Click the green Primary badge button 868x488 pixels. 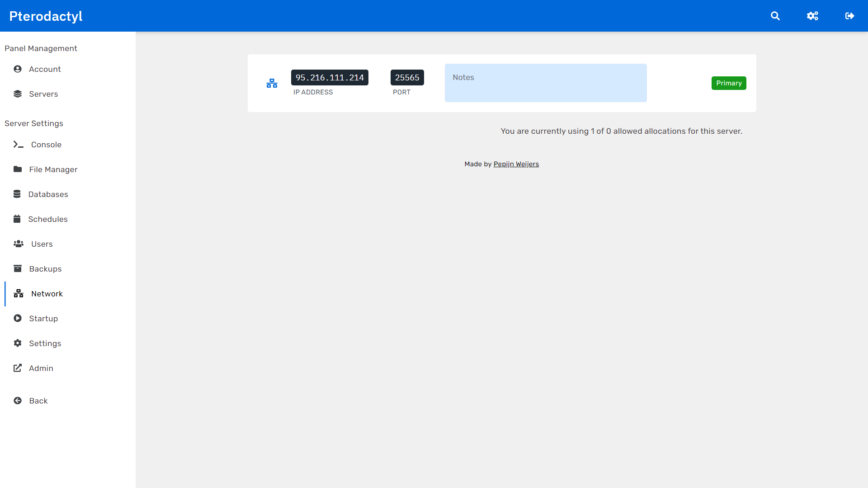pyautogui.click(x=728, y=83)
